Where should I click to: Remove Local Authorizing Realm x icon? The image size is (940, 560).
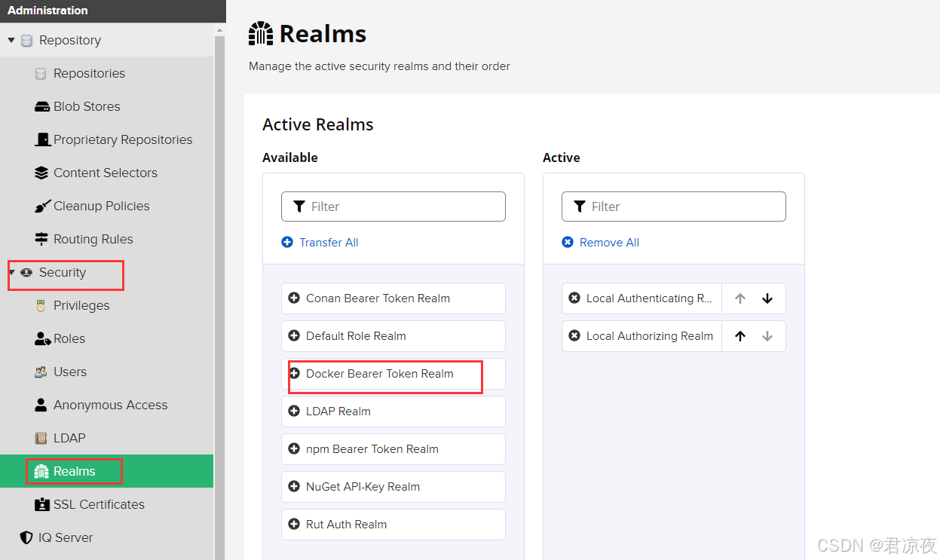574,336
